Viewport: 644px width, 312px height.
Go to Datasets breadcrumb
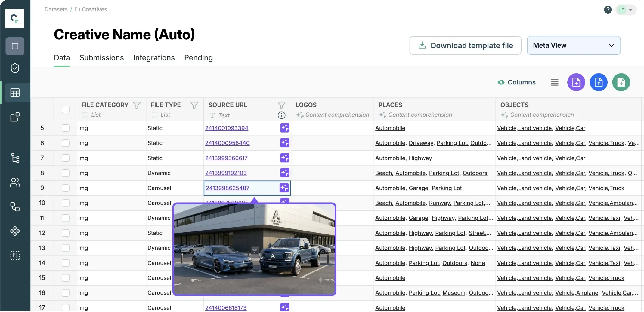(x=56, y=9)
